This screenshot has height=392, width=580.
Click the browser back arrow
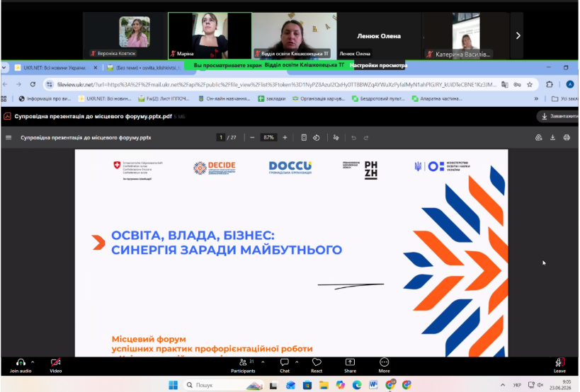5,85
